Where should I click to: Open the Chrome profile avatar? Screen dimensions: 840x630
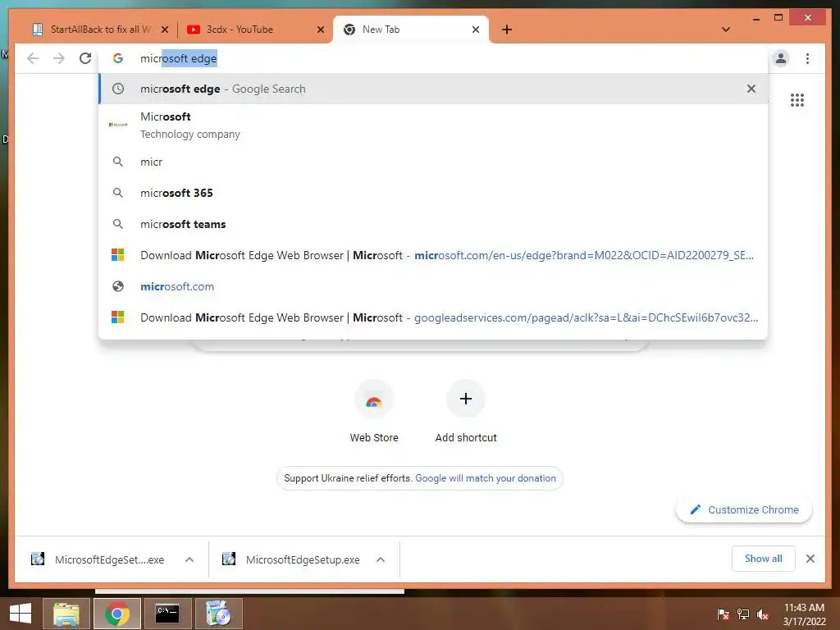pyautogui.click(x=781, y=58)
